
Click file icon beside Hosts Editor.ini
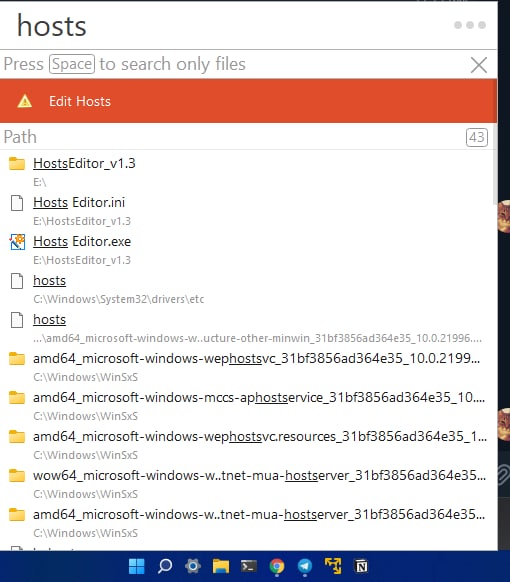[x=17, y=203]
